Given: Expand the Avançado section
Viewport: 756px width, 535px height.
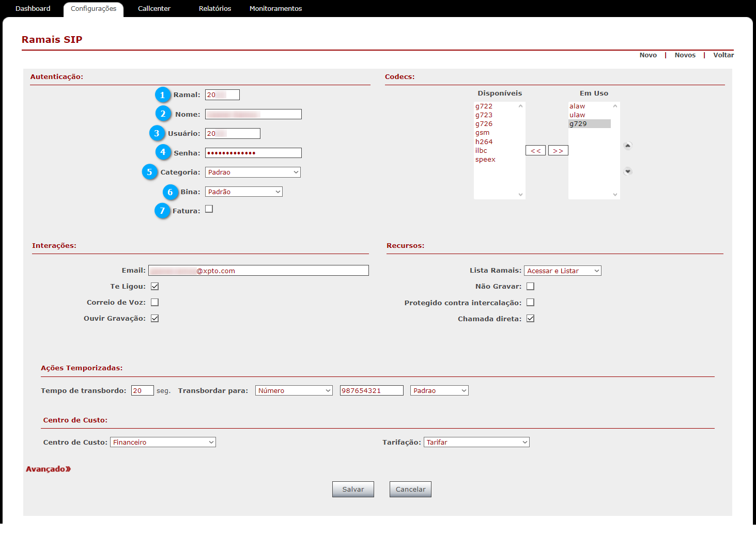Looking at the screenshot, I should (49, 469).
